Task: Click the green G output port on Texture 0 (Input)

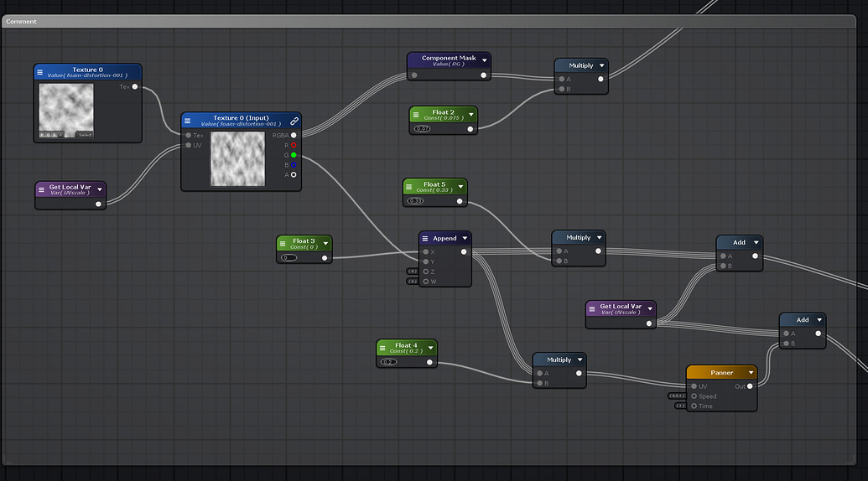Action: (x=294, y=155)
